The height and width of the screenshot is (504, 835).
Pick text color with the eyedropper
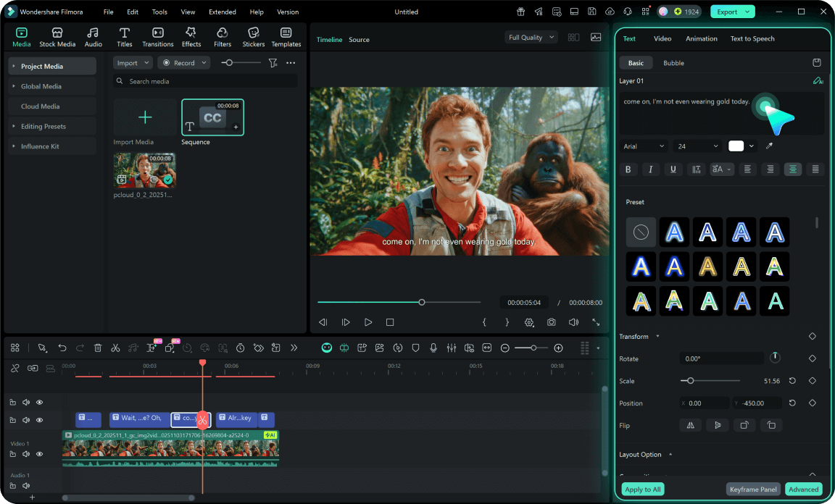769,146
